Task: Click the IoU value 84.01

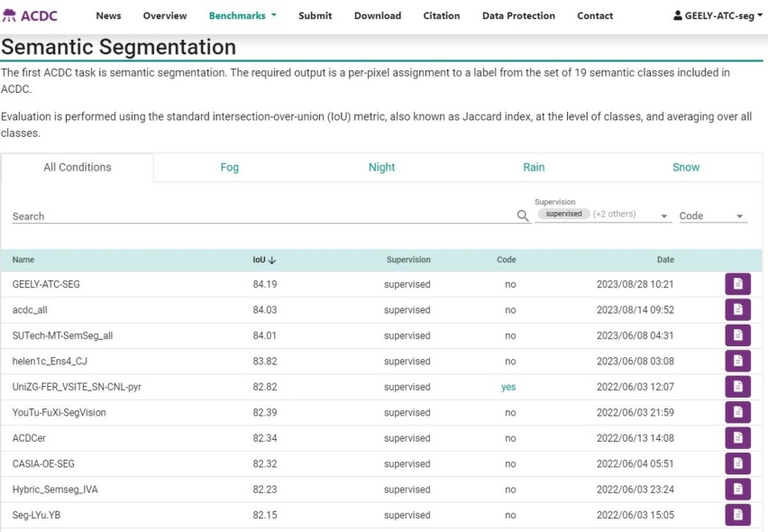Action: coord(265,335)
